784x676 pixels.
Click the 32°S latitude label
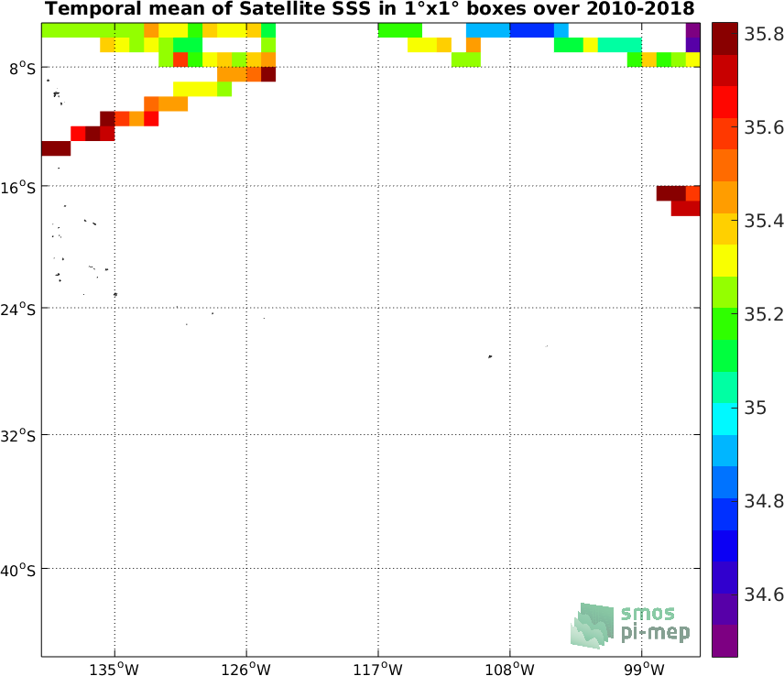tap(18, 437)
